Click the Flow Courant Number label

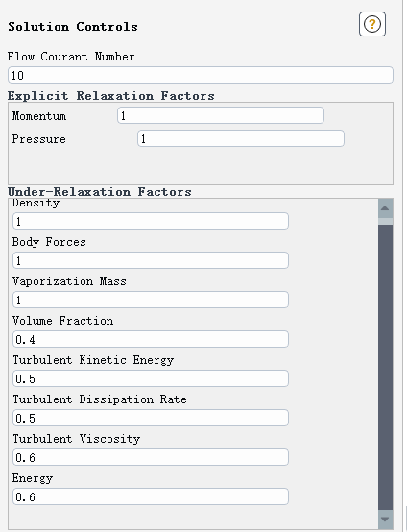click(x=71, y=57)
